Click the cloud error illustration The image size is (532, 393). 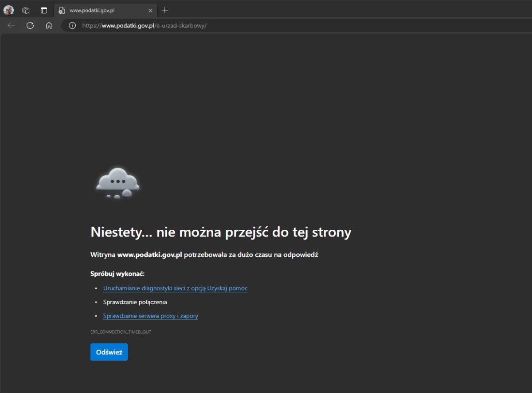117,183
